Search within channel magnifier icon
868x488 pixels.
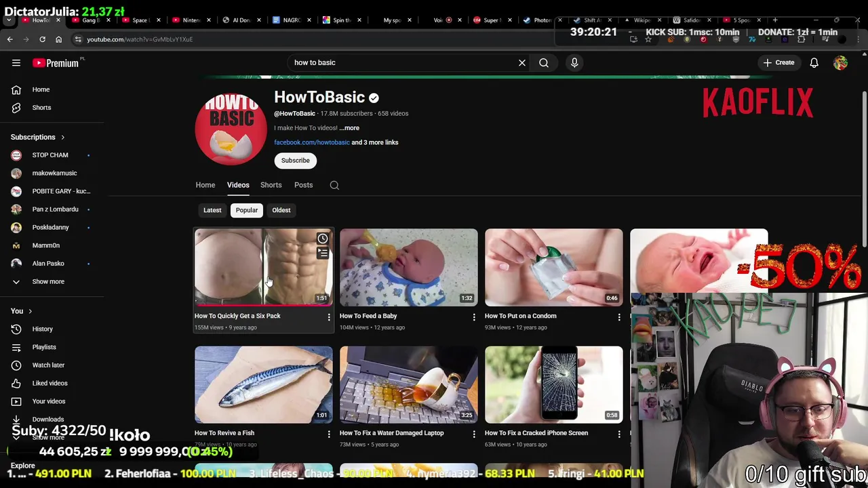pos(334,185)
